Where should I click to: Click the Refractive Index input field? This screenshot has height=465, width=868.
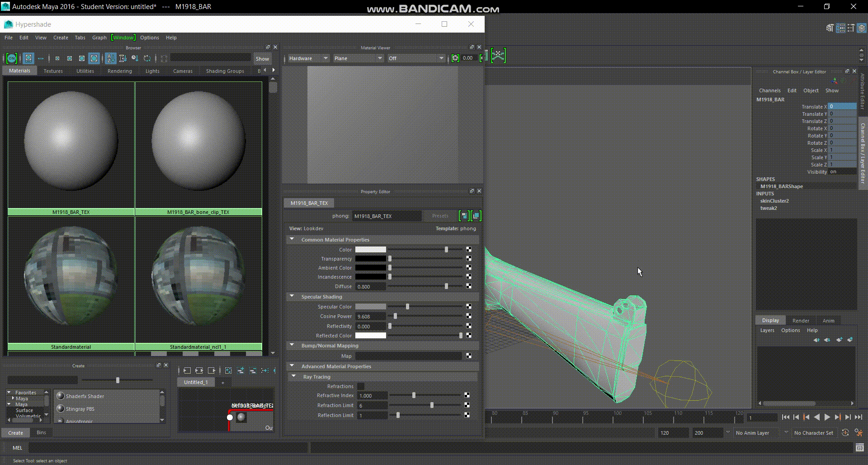point(373,396)
